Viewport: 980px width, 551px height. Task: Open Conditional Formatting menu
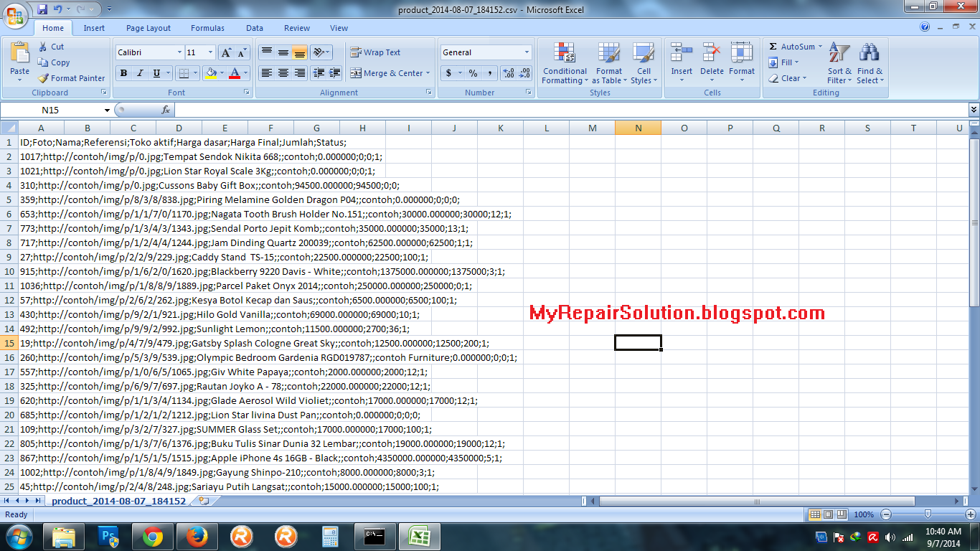coord(565,63)
